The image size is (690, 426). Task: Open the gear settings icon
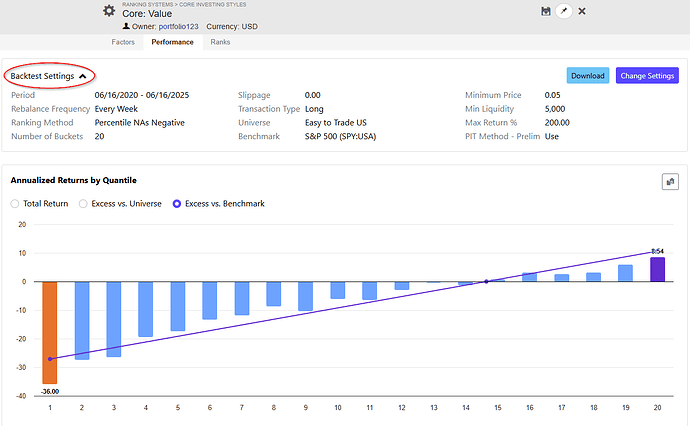109,11
